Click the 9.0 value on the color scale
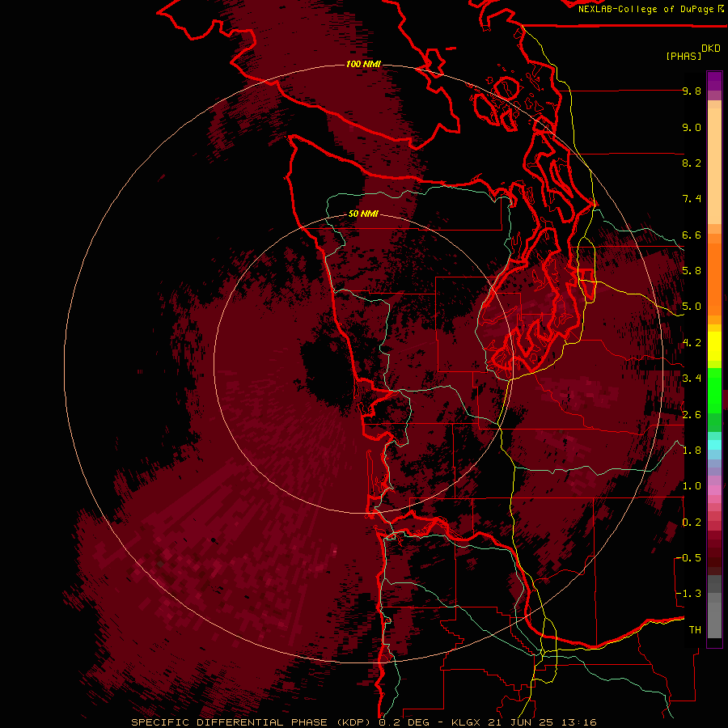The height and width of the screenshot is (728, 728). pyautogui.click(x=692, y=127)
